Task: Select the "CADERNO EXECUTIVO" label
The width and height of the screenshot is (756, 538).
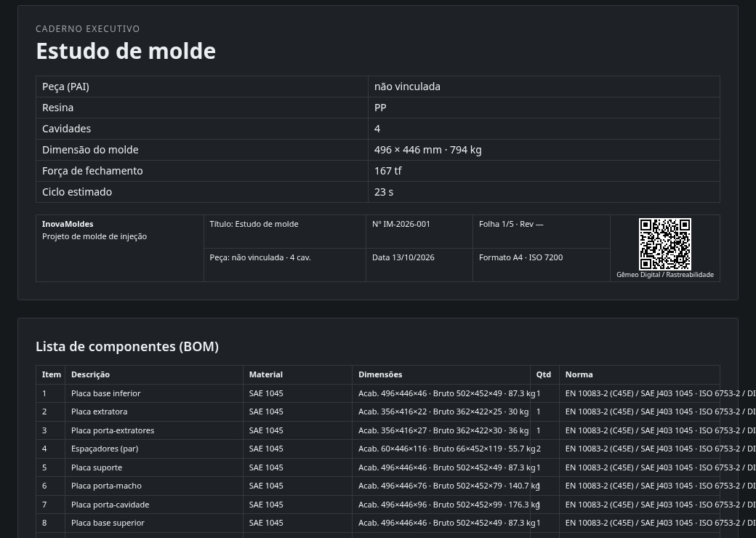Action: [88, 29]
